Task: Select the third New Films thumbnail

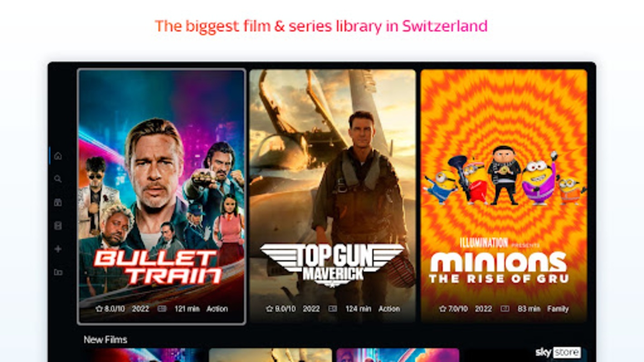Action: (398, 355)
